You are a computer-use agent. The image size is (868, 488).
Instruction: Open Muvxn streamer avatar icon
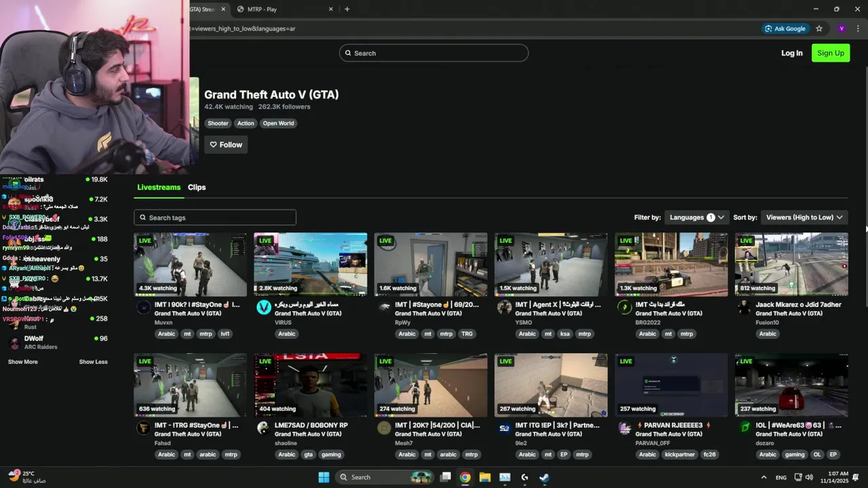tap(144, 308)
